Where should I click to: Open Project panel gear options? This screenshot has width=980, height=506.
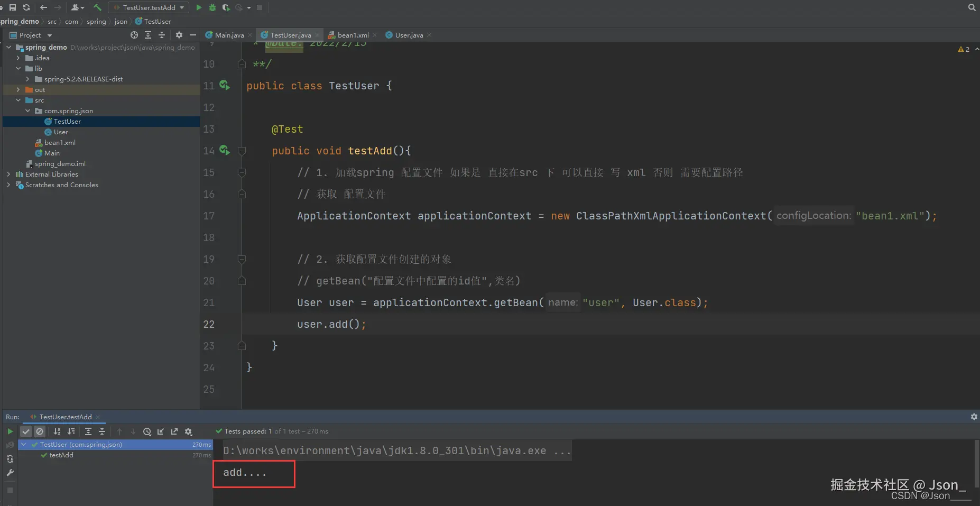click(179, 35)
